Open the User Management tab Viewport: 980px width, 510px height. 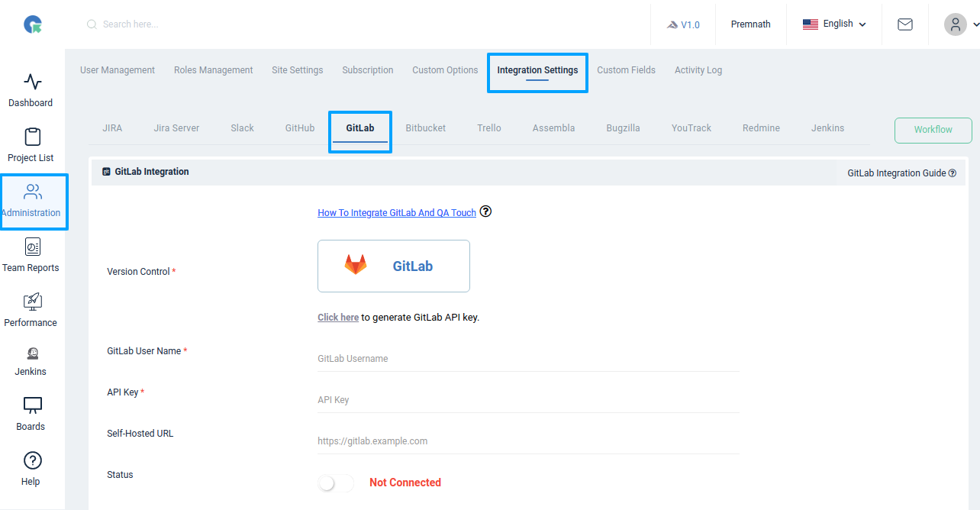(x=117, y=69)
